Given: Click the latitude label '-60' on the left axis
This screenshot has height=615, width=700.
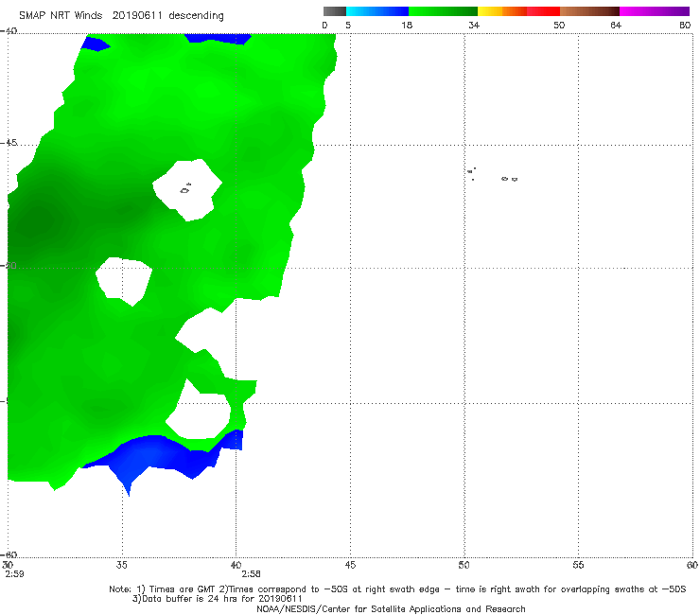Looking at the screenshot, I should click(x=9, y=554).
